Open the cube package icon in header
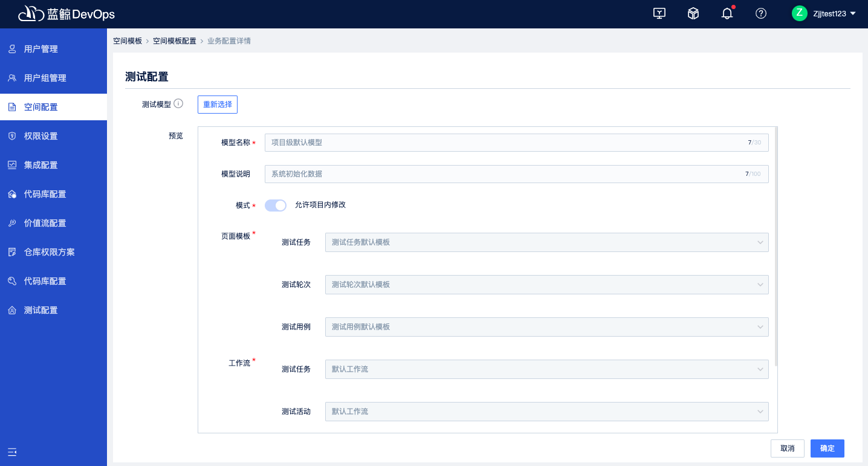Viewport: 868px width, 466px height. (x=693, y=13)
